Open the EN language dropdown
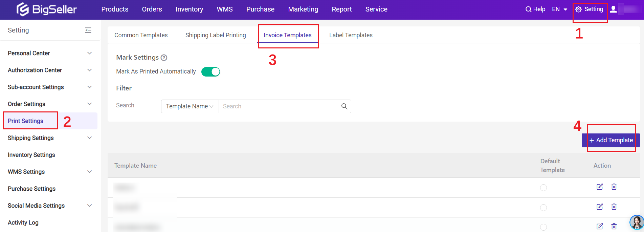Image resolution: width=644 pixels, height=232 pixels. click(559, 9)
